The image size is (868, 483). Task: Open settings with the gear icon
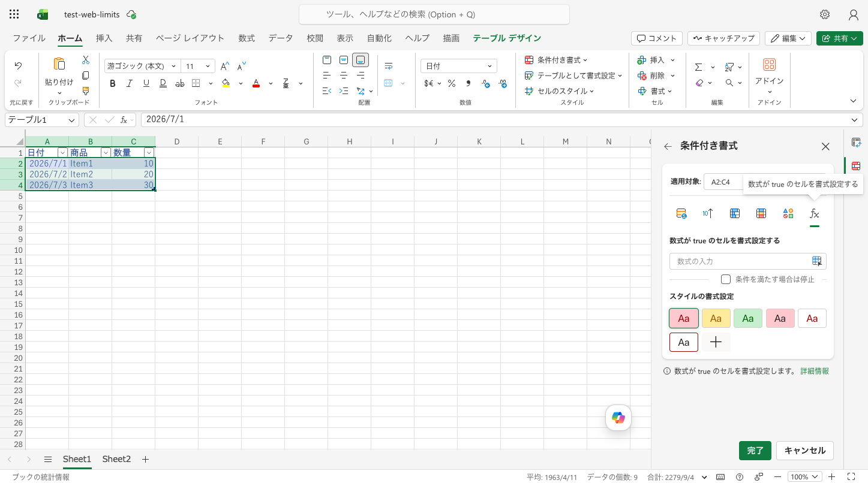click(825, 14)
